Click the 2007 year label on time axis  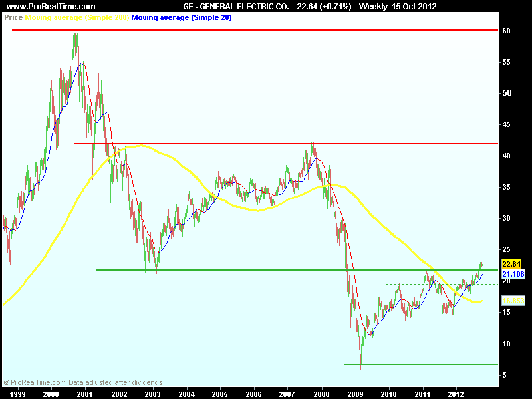pyautogui.click(x=287, y=394)
